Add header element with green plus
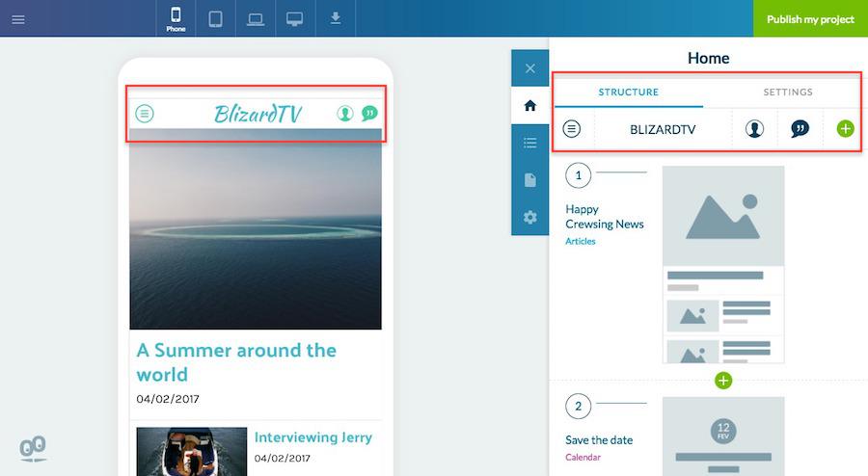This screenshot has height=476, width=868. 845,128
